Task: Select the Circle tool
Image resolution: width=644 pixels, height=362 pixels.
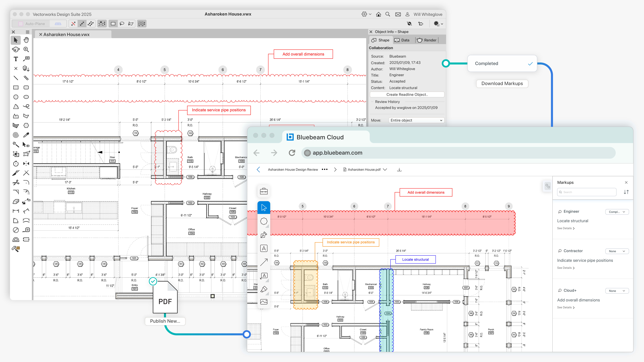Action: coord(16,97)
